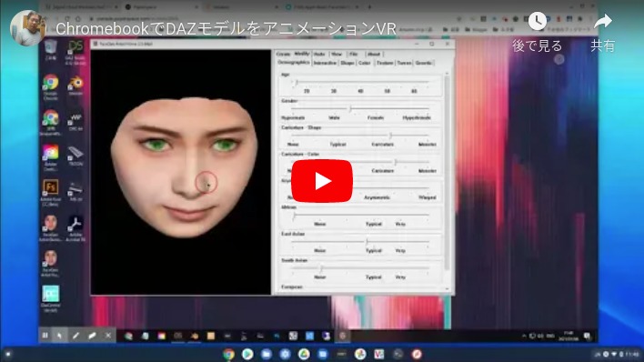Close the recording annotation toolbar
The image size is (644, 362).
108,336
